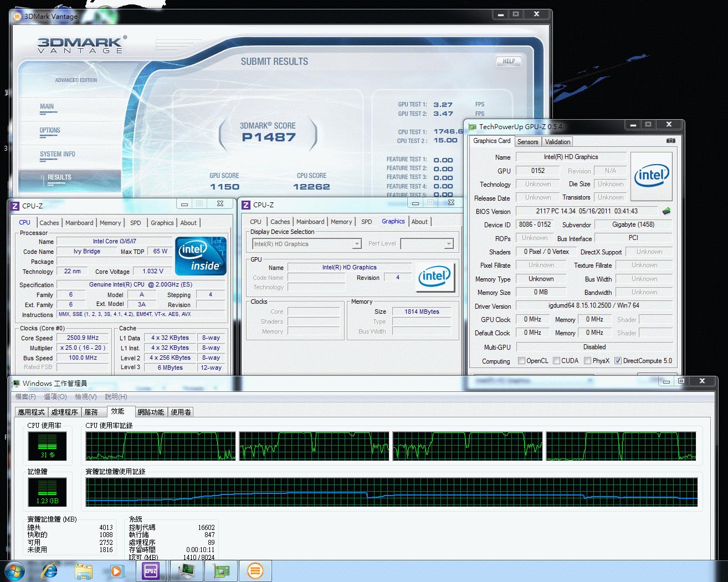This screenshot has width=728, height=582.
Task: Click the 3DMark Vantage title bar icon
Action: pos(17,16)
